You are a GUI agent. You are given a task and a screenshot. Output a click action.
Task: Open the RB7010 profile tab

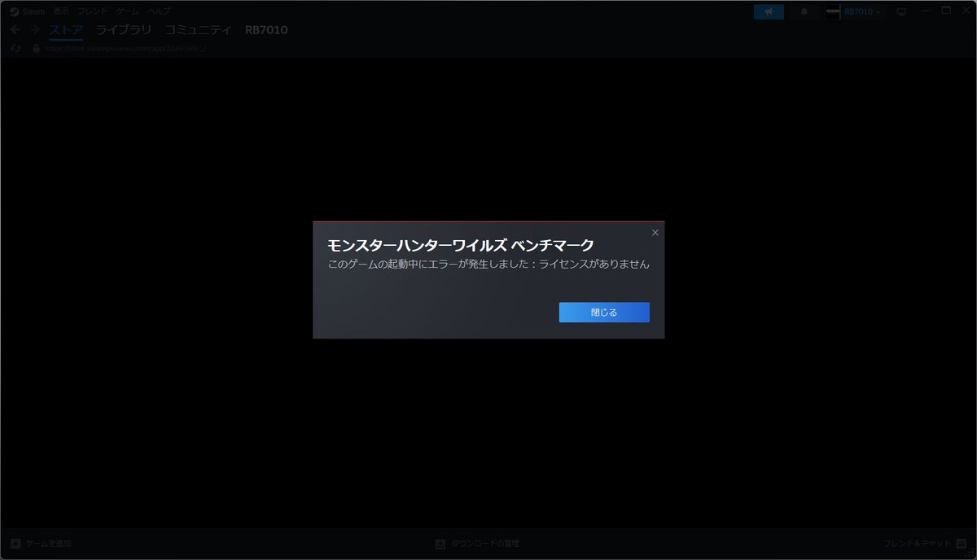[x=266, y=30]
